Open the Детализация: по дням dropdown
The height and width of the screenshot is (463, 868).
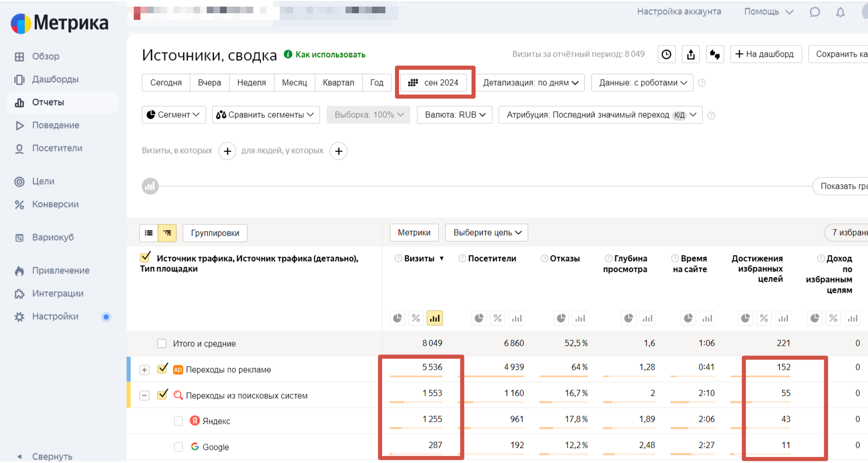tap(530, 83)
